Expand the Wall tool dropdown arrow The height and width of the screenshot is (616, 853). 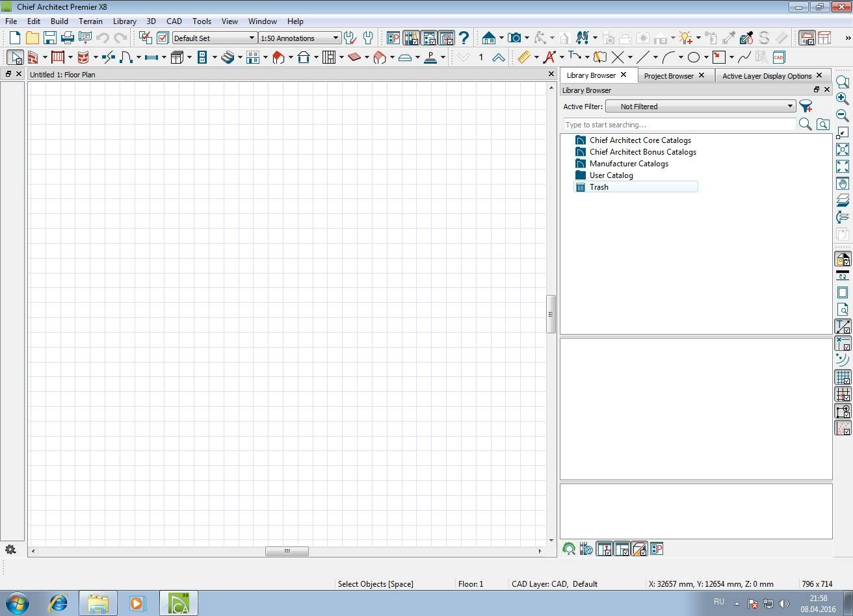click(45, 57)
